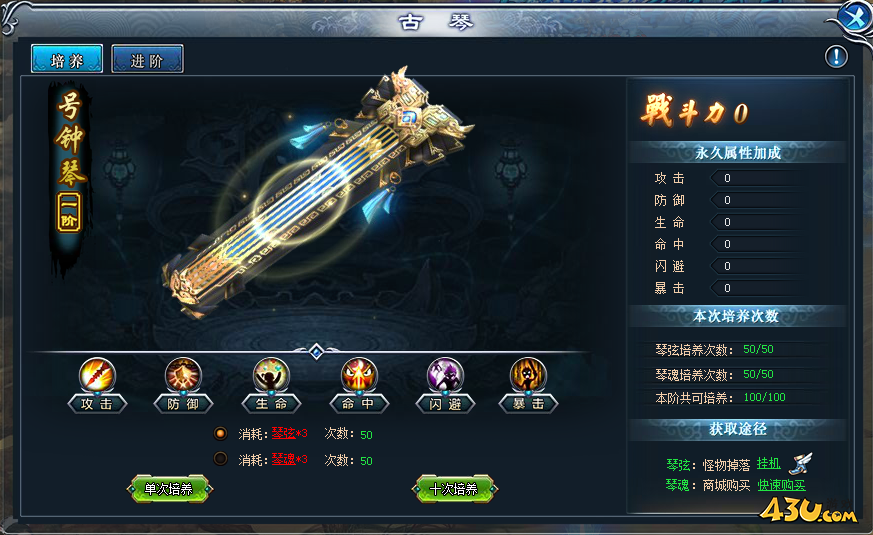Select the 暴击 critical skill icon
Viewport: 873px width, 535px height.
tap(528, 375)
